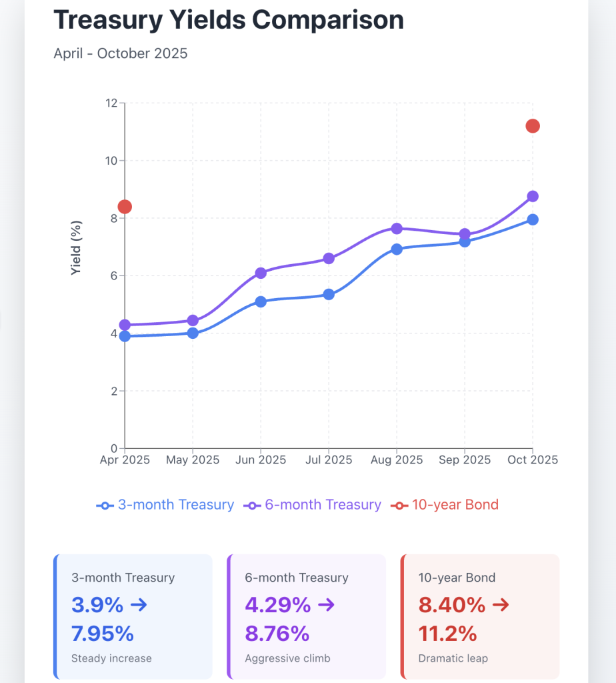The height and width of the screenshot is (683, 616).
Task: Click the Jun 2025 x-axis label
Action: point(261,460)
